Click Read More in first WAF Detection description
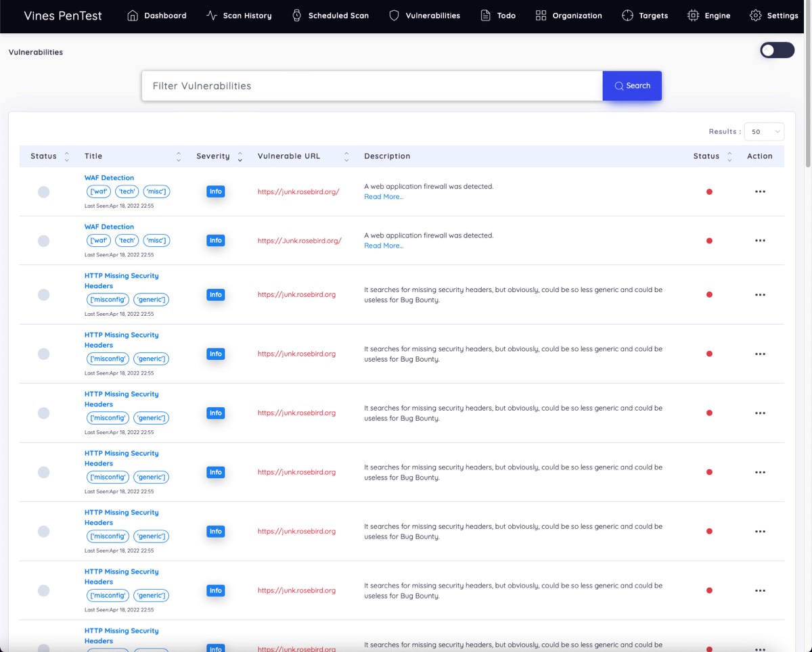Image resolution: width=812 pixels, height=652 pixels. (384, 197)
